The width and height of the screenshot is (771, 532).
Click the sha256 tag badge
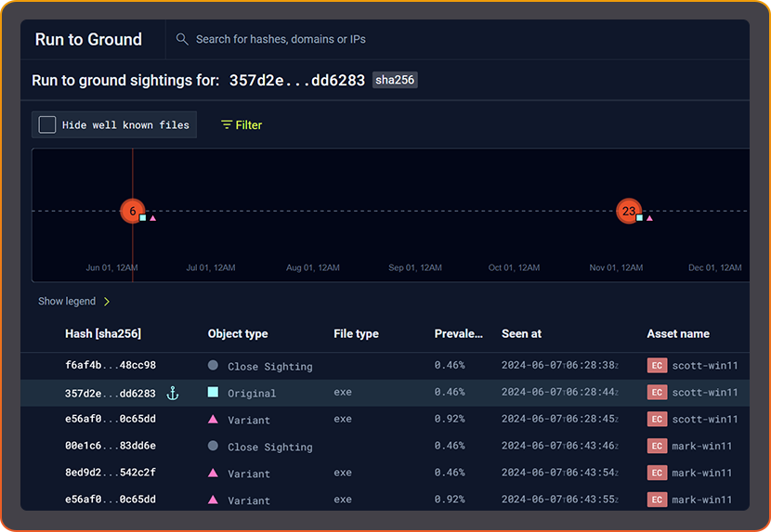coord(395,80)
